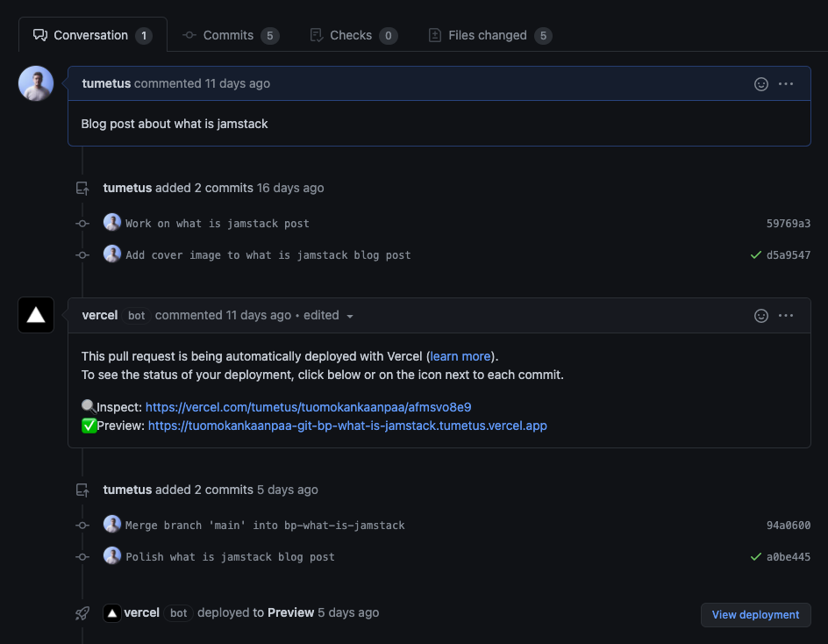
Task: Open the Conversation tab
Action: pos(91,35)
